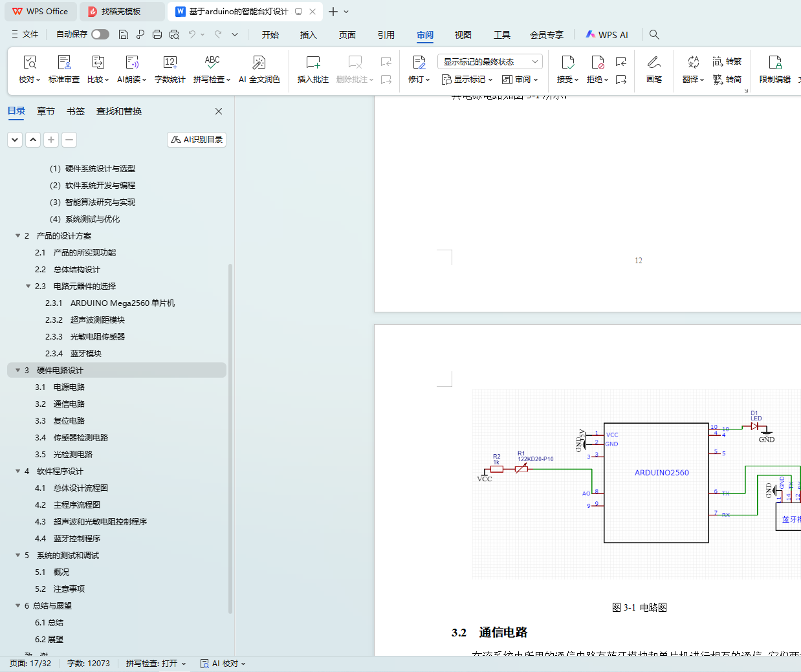This screenshot has height=672, width=801.
Task: Collapse chapter 2 产品的设计方案 in outline
Action: (18, 236)
